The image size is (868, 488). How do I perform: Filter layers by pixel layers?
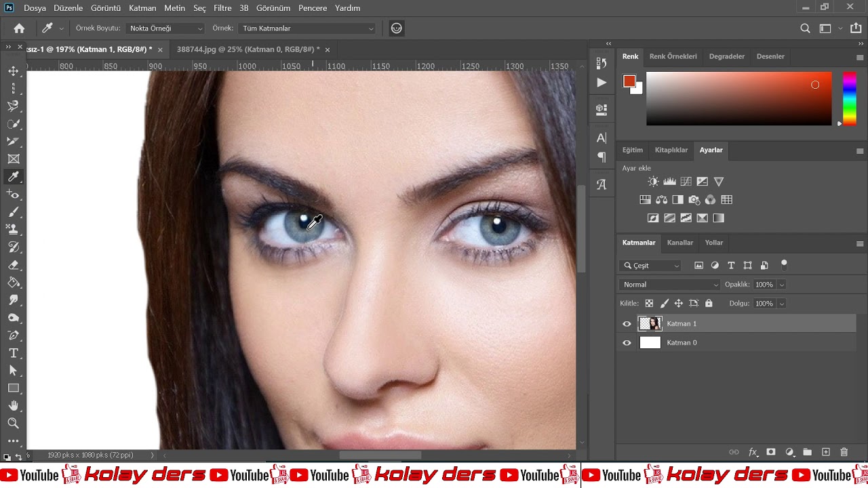698,266
